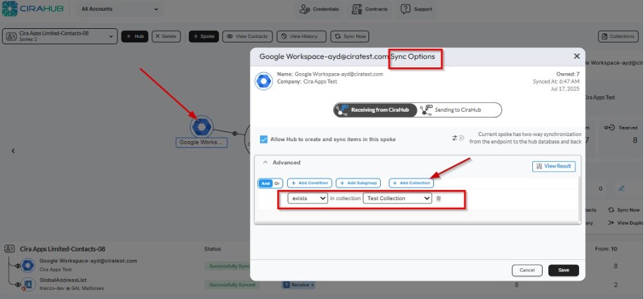Open the Cira Apps Limited-Contacts-08 hub selector

[x=60, y=36]
